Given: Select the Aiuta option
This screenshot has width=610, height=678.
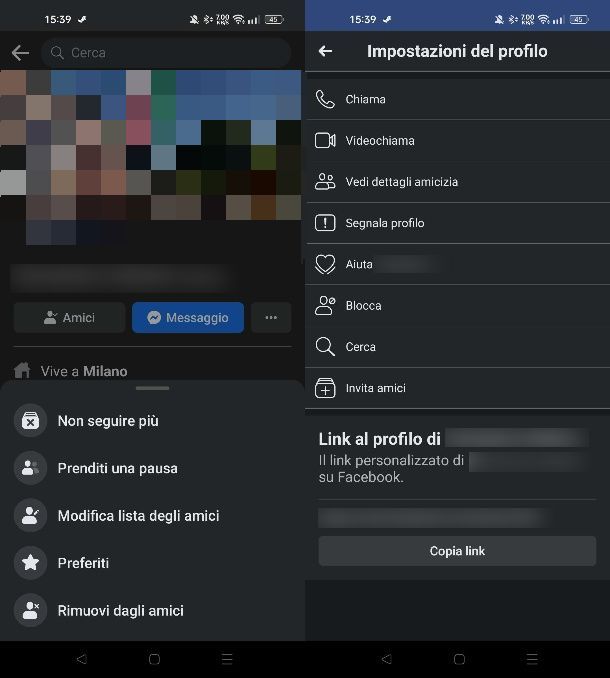Looking at the screenshot, I should (x=457, y=264).
